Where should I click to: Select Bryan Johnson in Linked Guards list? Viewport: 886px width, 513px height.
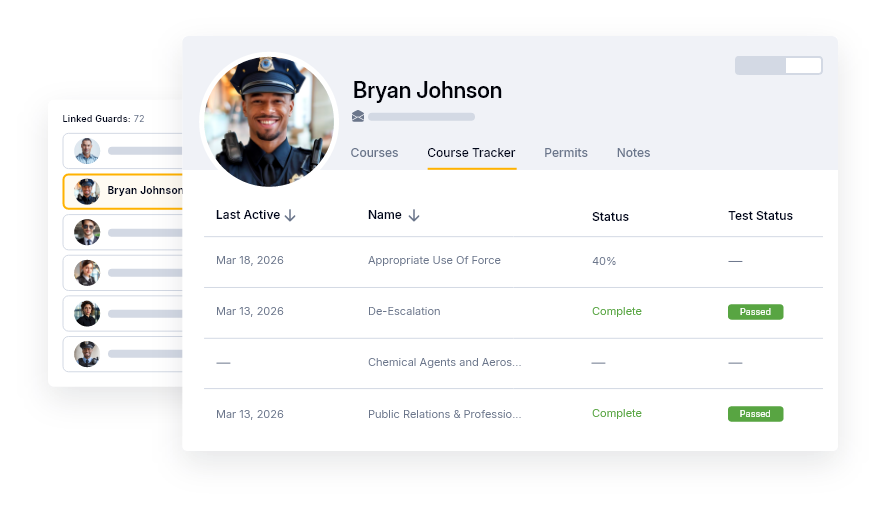click(123, 192)
